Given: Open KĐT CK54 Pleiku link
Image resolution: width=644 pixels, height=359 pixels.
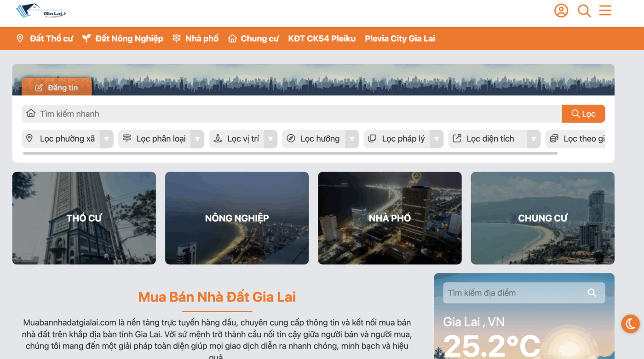Looking at the screenshot, I should [322, 39].
